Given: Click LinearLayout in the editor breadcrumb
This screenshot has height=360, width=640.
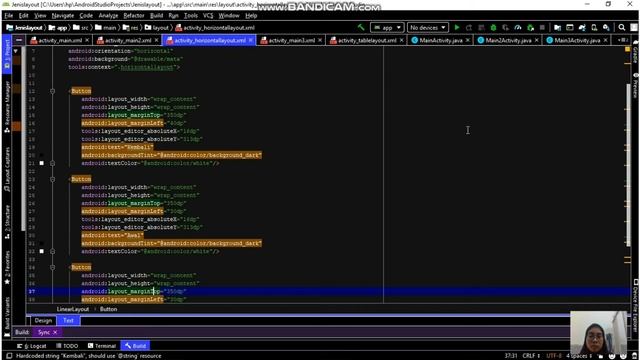Looking at the screenshot, I should click(73, 309).
